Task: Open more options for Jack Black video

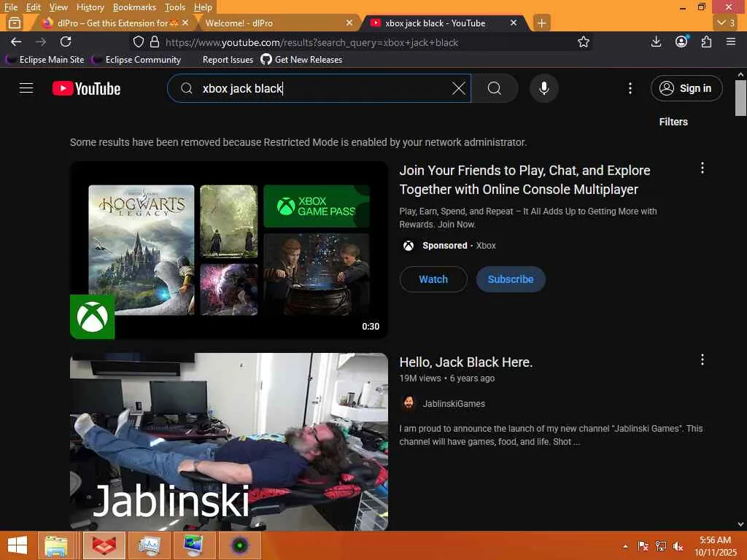Action: pyautogui.click(x=703, y=359)
